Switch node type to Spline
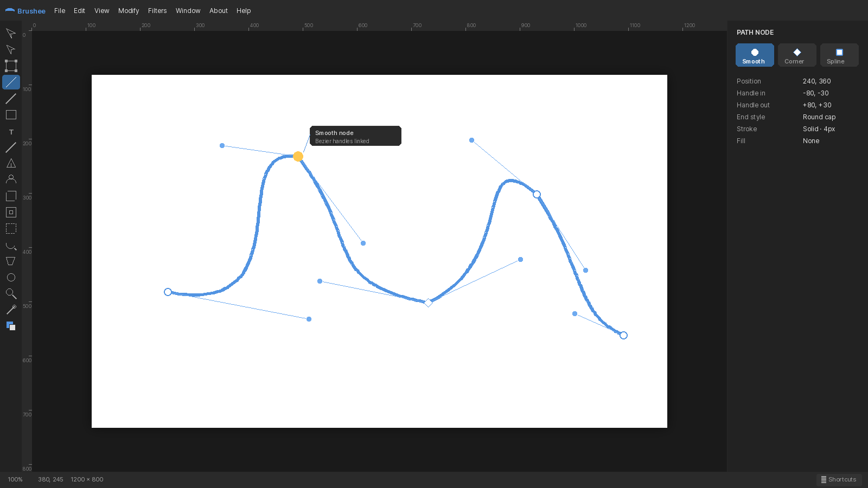 pos(839,55)
